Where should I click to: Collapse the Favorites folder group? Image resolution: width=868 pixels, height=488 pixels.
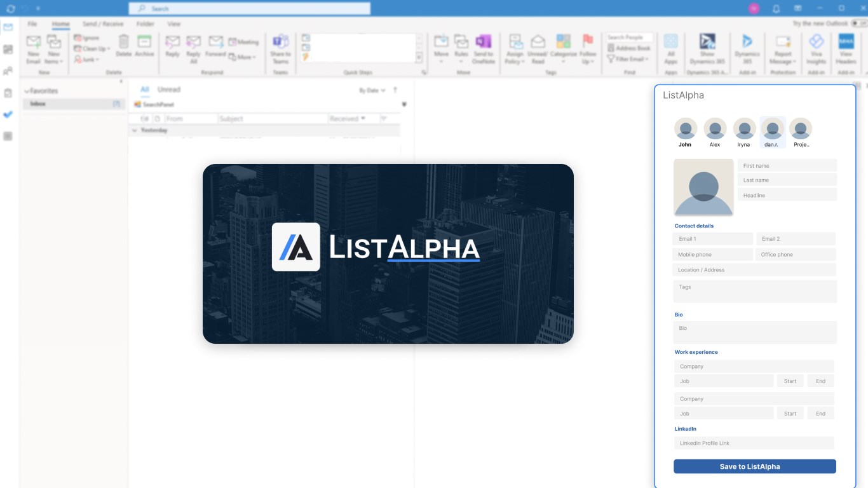(x=27, y=91)
